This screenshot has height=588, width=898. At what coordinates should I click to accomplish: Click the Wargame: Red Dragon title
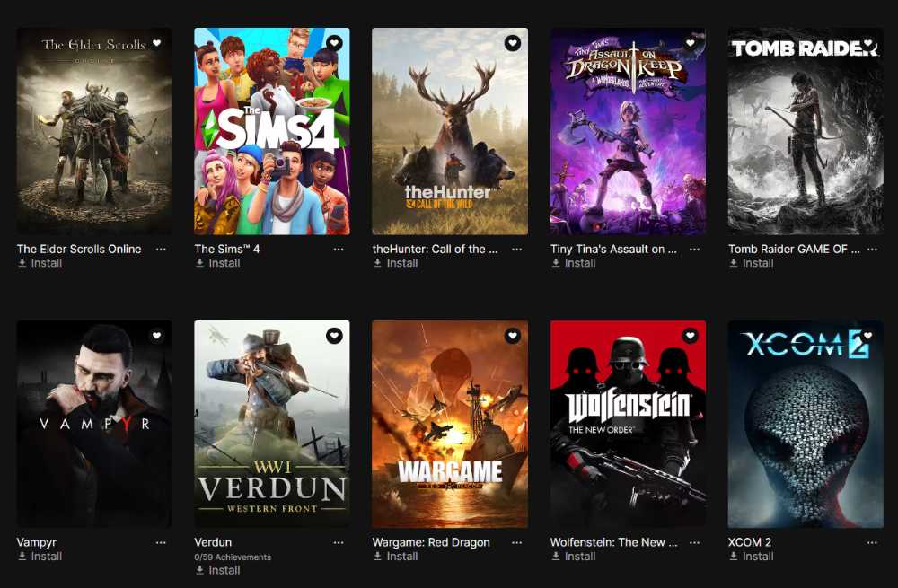[x=431, y=542]
